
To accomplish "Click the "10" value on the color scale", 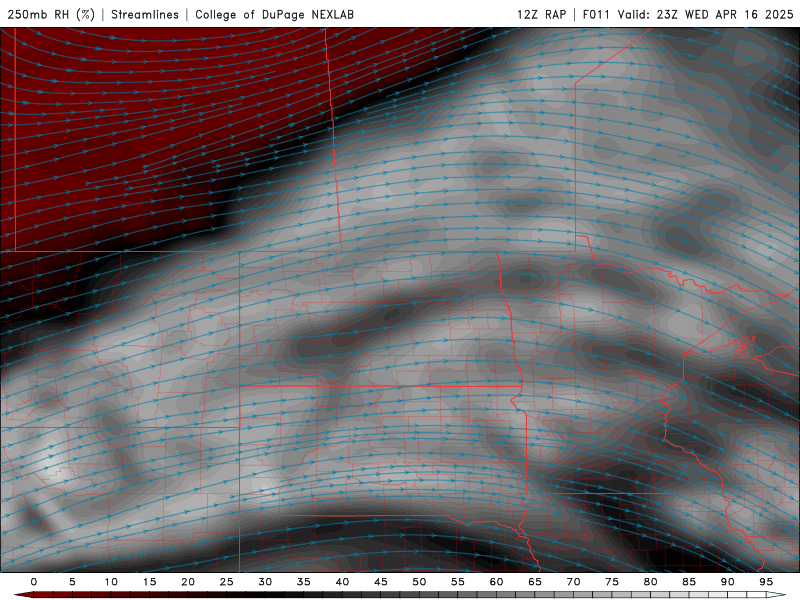I will click(x=111, y=582).
